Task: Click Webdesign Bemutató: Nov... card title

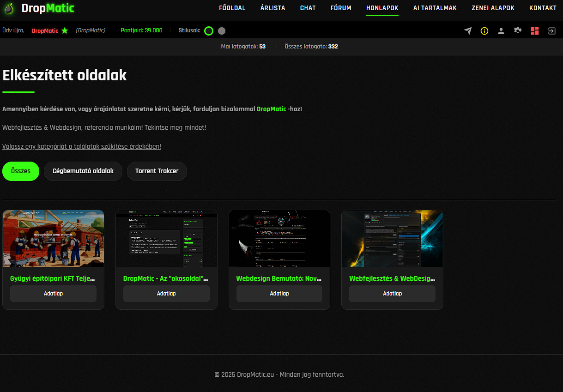Action: pos(279,278)
